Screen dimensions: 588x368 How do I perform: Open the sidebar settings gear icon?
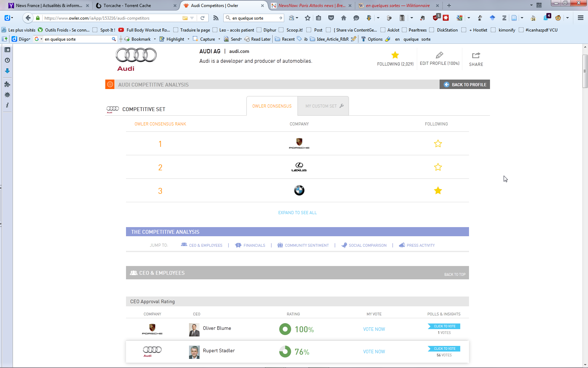click(x=7, y=95)
